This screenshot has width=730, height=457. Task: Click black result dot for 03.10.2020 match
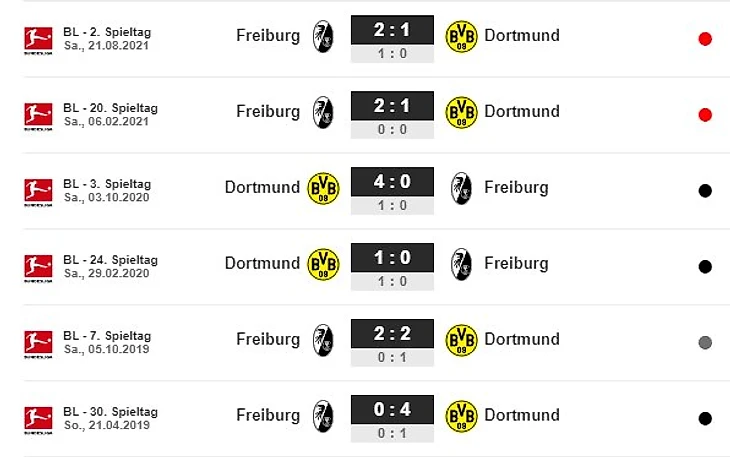[705, 191]
